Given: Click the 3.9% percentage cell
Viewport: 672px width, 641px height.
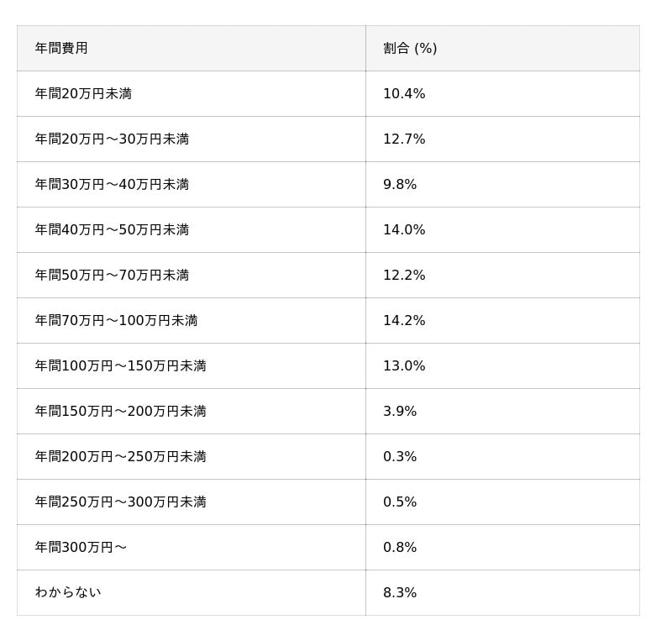Looking at the screenshot, I should click(x=400, y=412).
